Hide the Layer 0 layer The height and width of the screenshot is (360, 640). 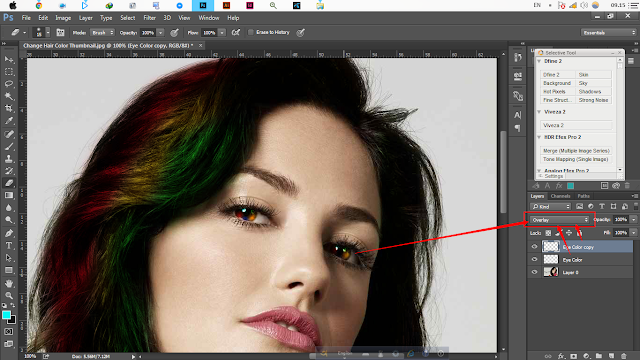click(534, 272)
